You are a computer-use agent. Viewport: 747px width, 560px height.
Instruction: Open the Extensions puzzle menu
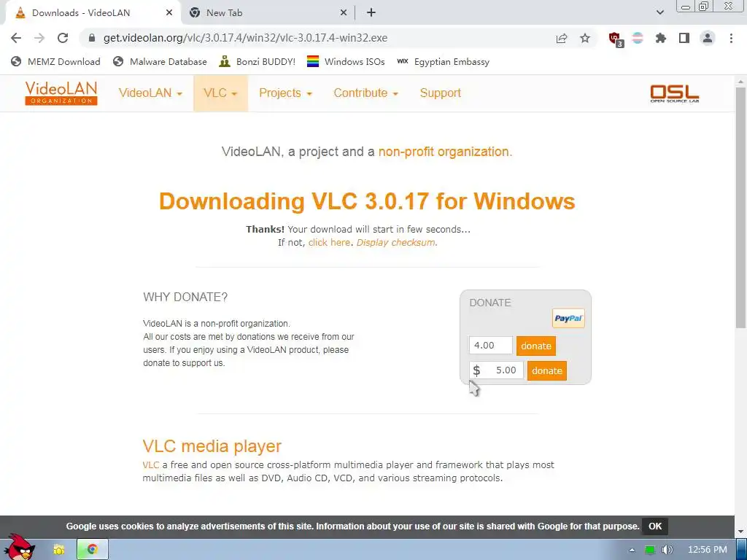coord(661,38)
